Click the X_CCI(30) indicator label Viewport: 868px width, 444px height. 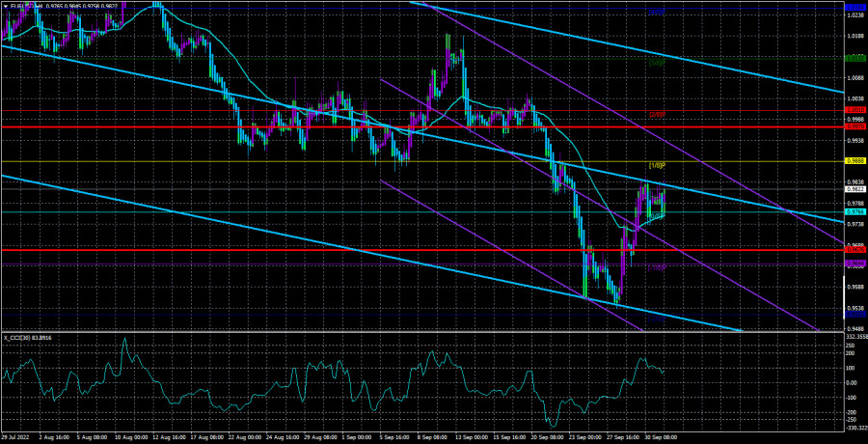25,338
